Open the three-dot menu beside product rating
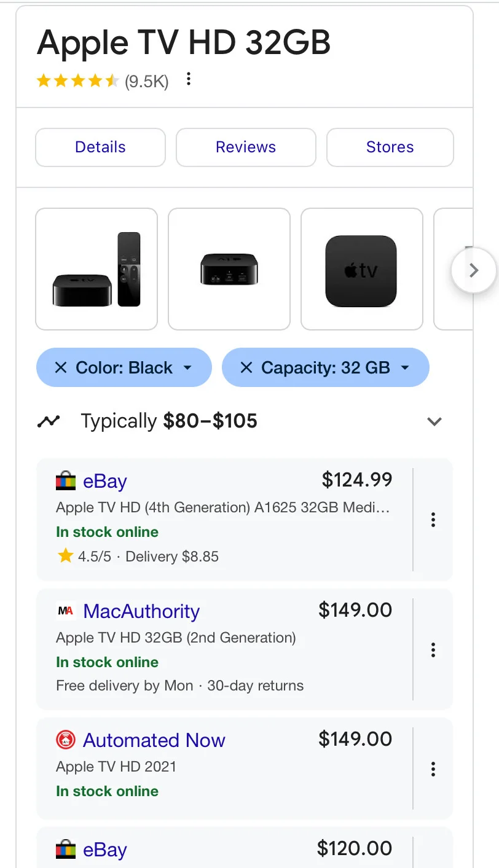 189,79
